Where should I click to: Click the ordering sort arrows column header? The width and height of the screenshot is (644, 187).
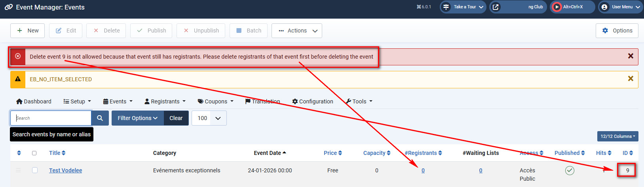[19, 153]
